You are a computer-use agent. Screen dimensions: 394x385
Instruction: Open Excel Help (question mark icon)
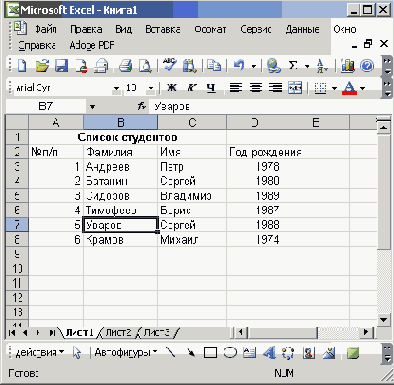pyautogui.click(x=367, y=66)
